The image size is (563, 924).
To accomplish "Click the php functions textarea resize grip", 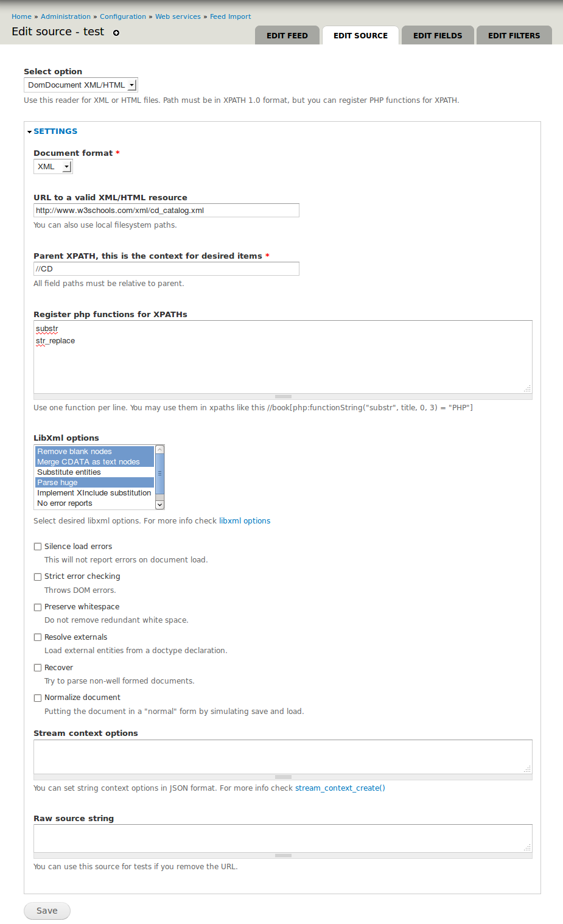I will point(283,396).
